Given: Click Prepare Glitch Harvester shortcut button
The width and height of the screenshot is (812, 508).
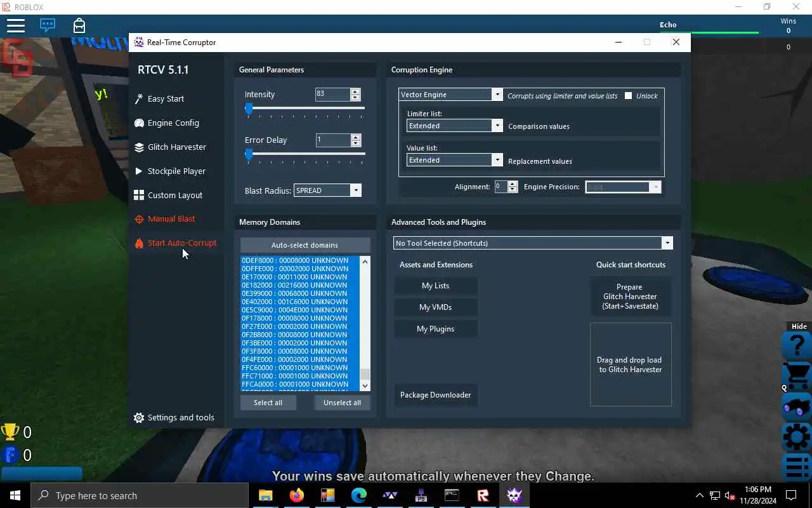Looking at the screenshot, I should point(630,297).
